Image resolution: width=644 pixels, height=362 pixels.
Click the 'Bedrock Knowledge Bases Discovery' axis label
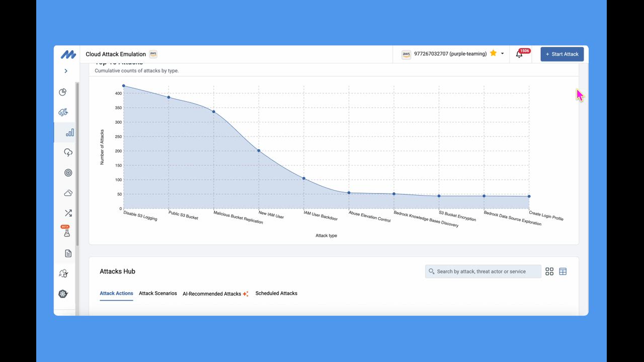click(x=426, y=219)
